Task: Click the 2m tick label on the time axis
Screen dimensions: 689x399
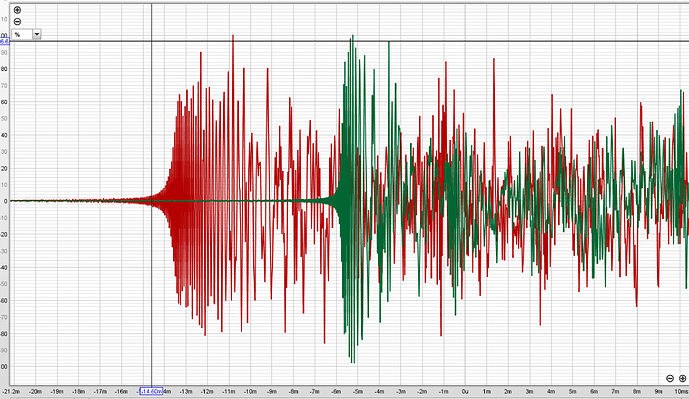Action: pos(508,392)
